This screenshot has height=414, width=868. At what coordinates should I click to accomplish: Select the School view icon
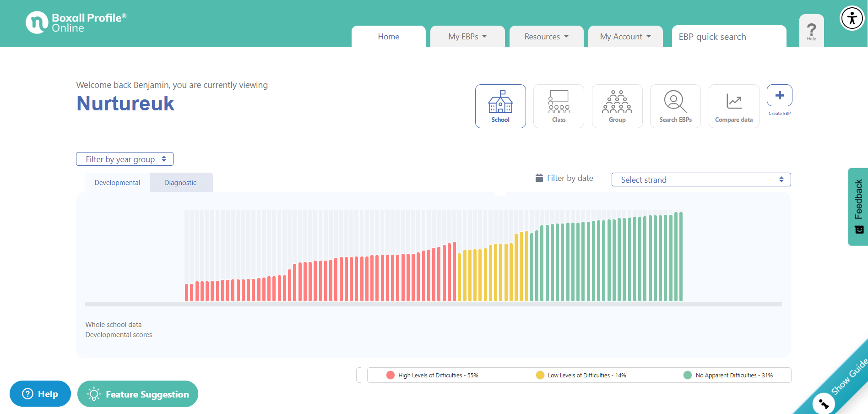click(x=500, y=106)
